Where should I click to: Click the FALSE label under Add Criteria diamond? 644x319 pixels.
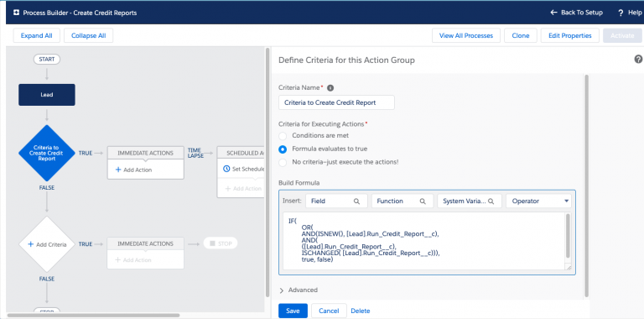pos(47,279)
